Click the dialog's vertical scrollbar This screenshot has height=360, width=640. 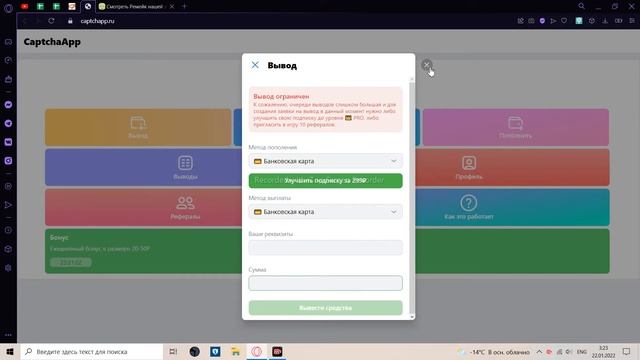[412, 198]
